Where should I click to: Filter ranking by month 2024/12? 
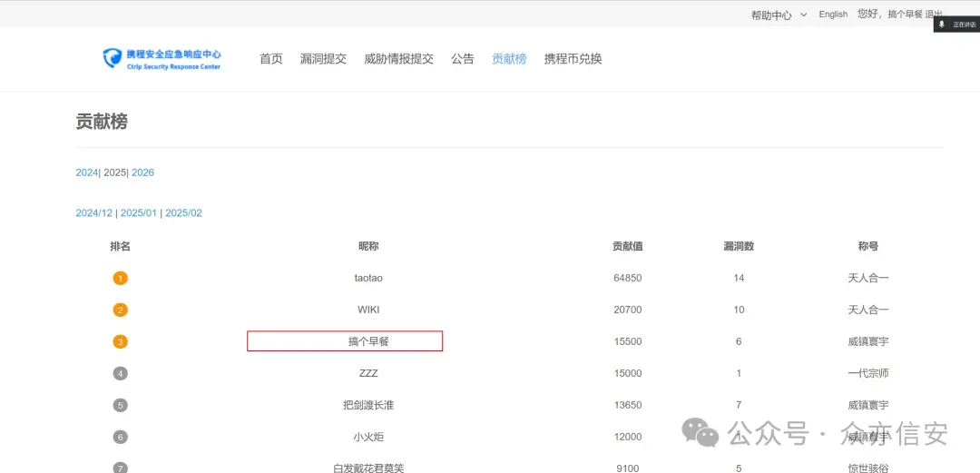pyautogui.click(x=94, y=213)
